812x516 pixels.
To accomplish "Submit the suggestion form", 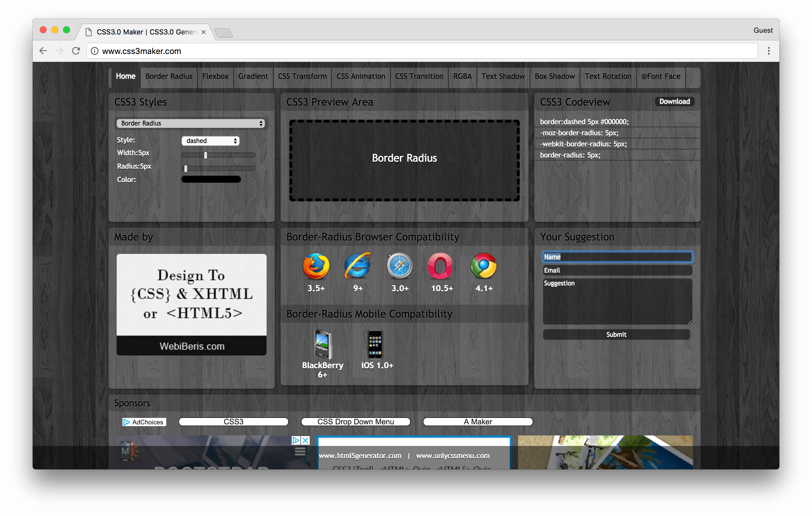I will (616, 334).
